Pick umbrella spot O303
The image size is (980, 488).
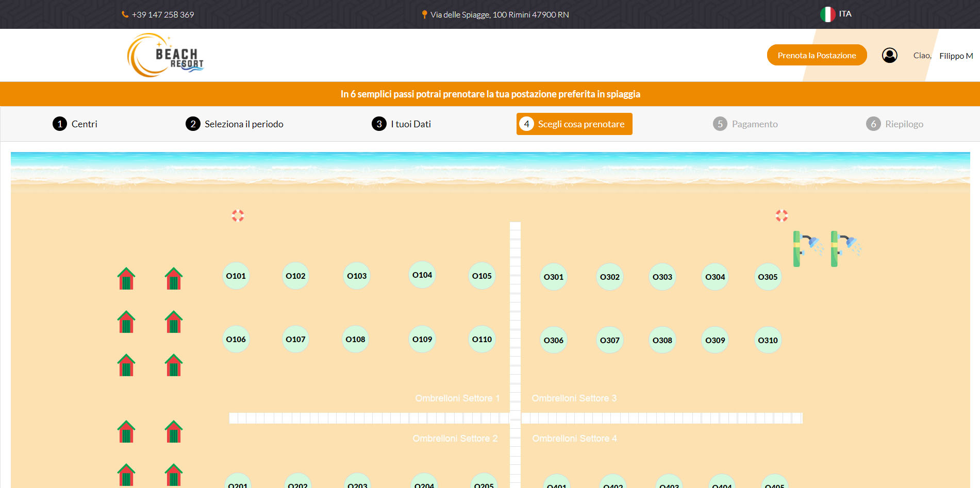pos(662,277)
